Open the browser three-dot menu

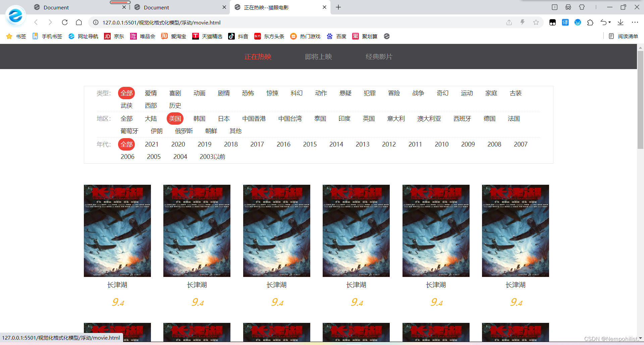click(635, 22)
